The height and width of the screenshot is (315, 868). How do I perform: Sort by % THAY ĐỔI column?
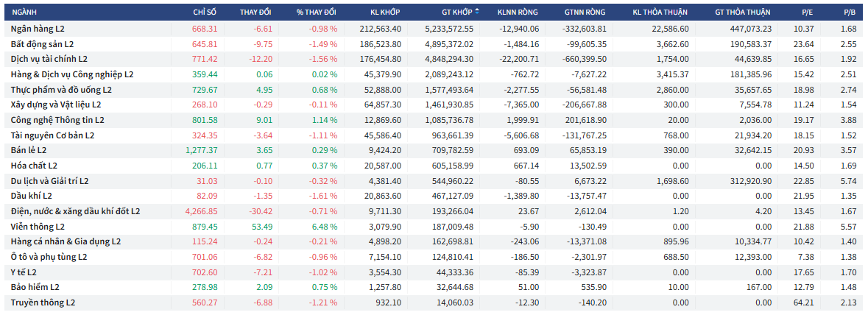coord(316,13)
